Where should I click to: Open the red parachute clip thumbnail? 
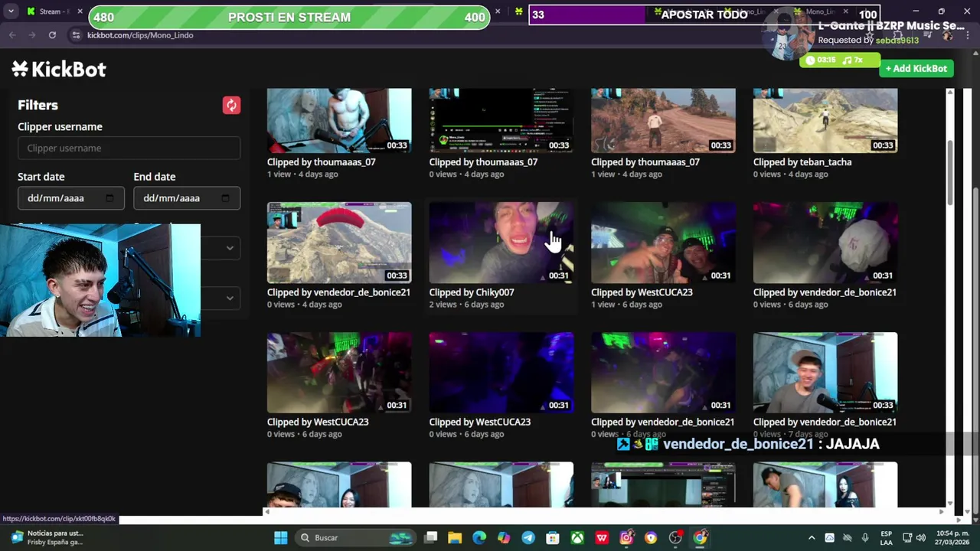click(339, 243)
